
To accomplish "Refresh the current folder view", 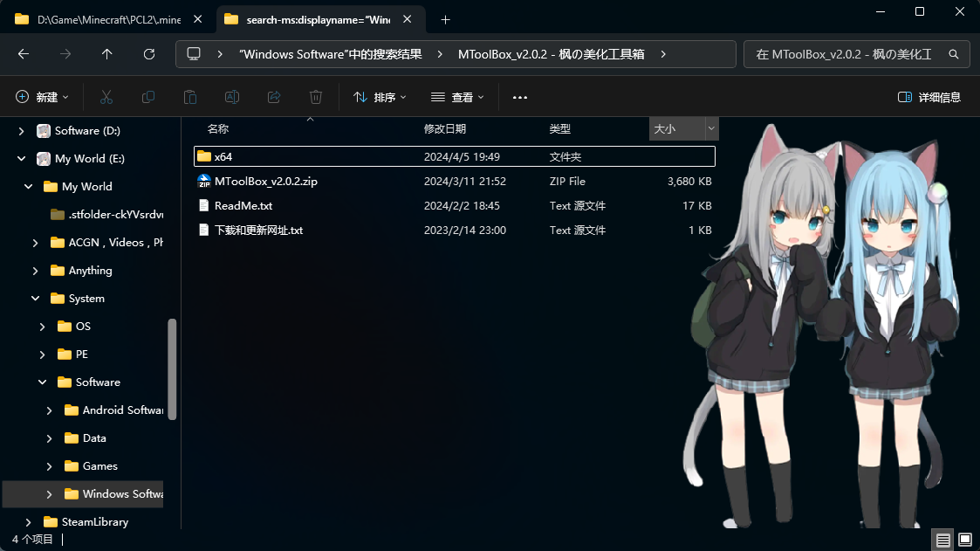I will [x=149, y=54].
